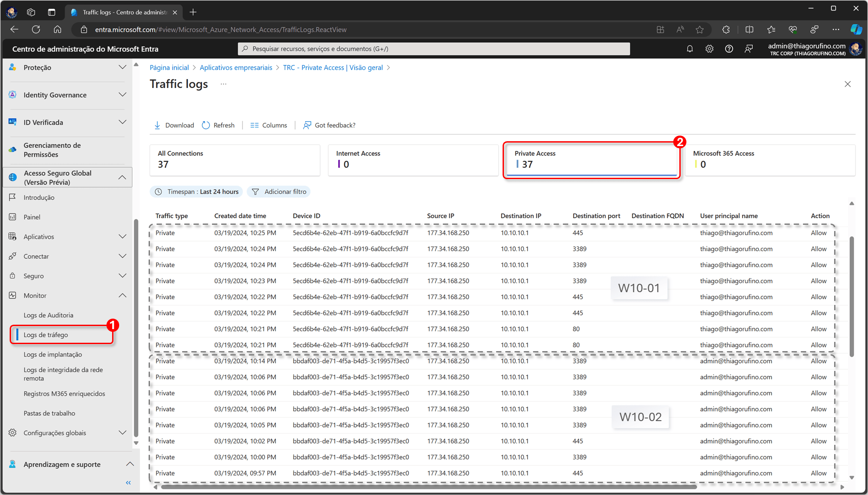Open browser extensions puzzle icon
Image resolution: width=868 pixels, height=495 pixels.
pos(726,29)
